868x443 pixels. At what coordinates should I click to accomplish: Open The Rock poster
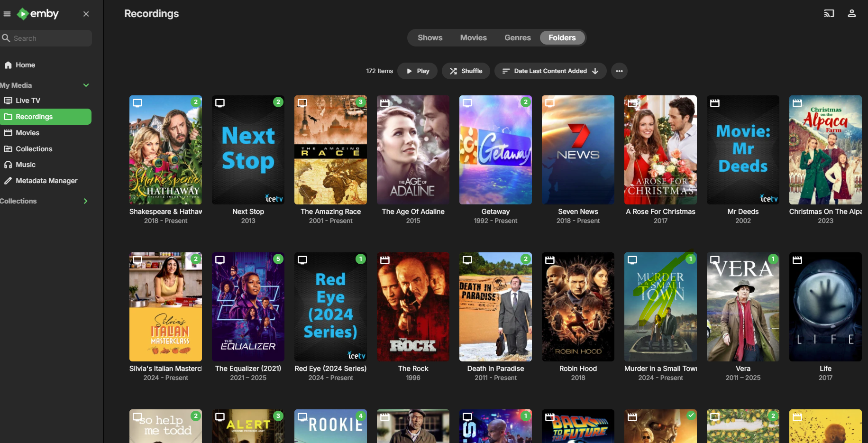[413, 307]
